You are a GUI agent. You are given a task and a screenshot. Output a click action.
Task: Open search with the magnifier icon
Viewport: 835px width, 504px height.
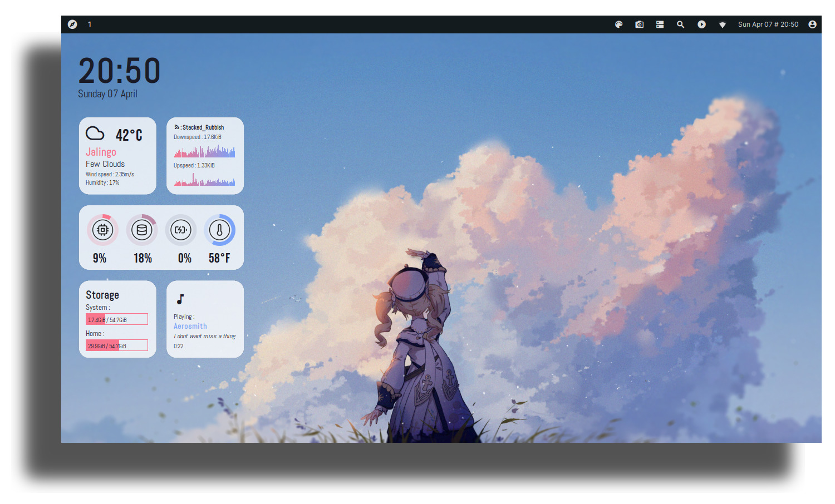coord(680,24)
